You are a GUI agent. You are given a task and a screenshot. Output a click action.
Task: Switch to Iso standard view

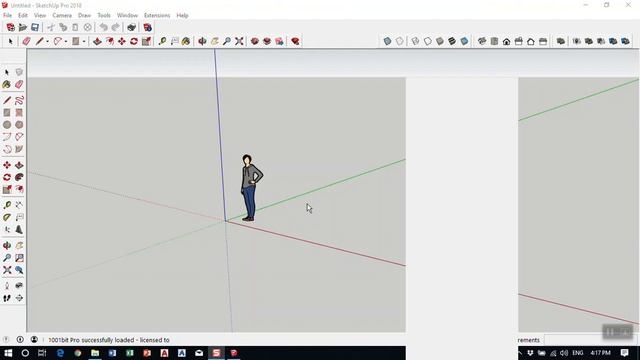[482, 41]
